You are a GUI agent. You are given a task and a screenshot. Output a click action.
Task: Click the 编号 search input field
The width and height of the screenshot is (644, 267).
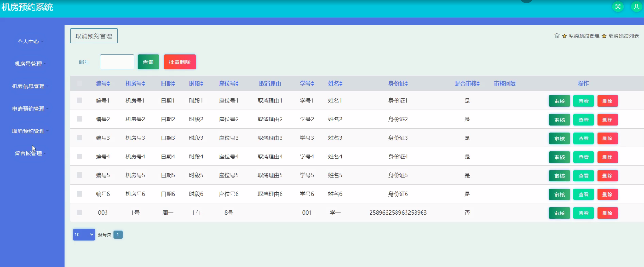point(117,62)
